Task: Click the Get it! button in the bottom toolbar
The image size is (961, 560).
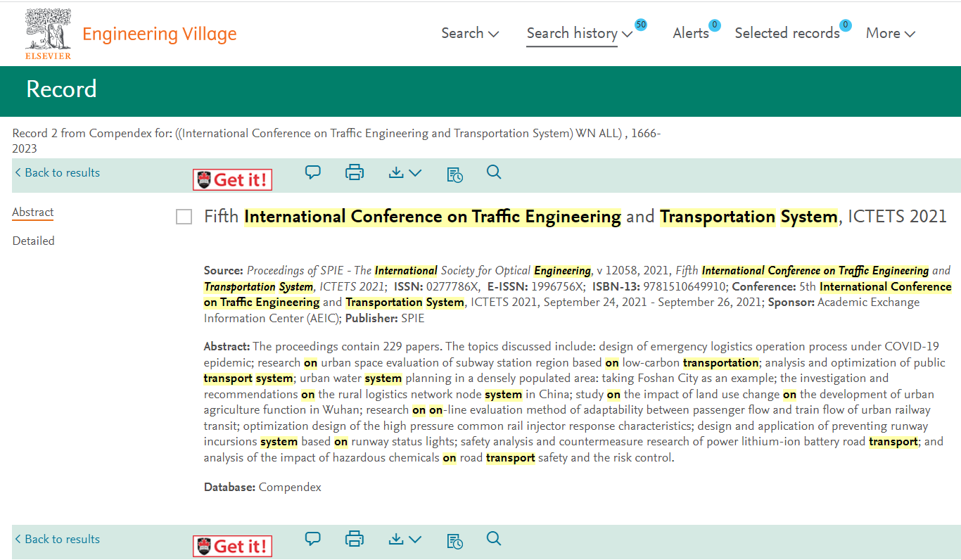Action: coord(233,546)
